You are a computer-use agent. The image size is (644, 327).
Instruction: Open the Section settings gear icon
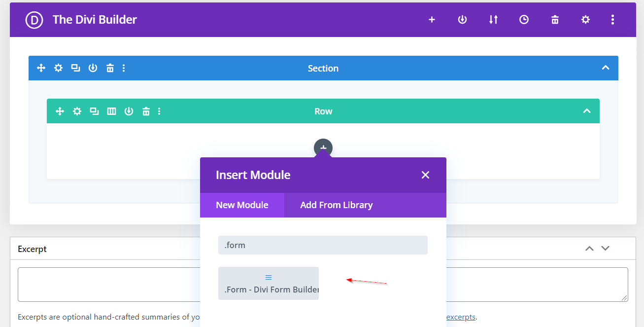click(x=58, y=68)
